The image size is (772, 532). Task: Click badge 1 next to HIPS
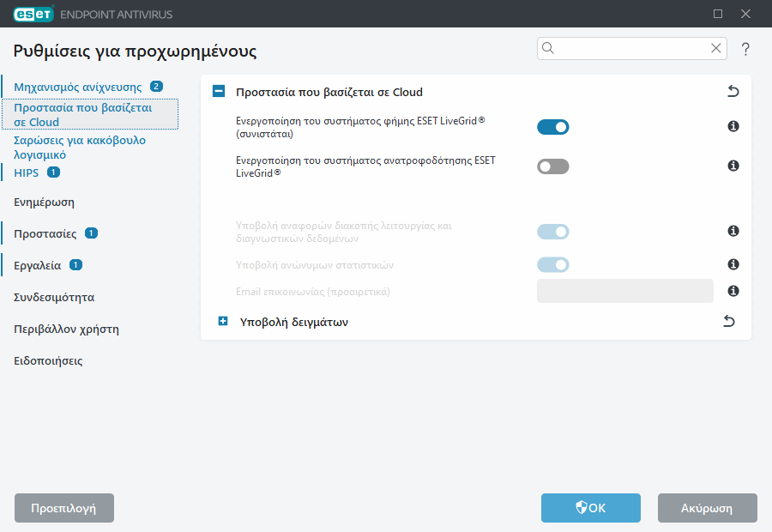pos(53,172)
